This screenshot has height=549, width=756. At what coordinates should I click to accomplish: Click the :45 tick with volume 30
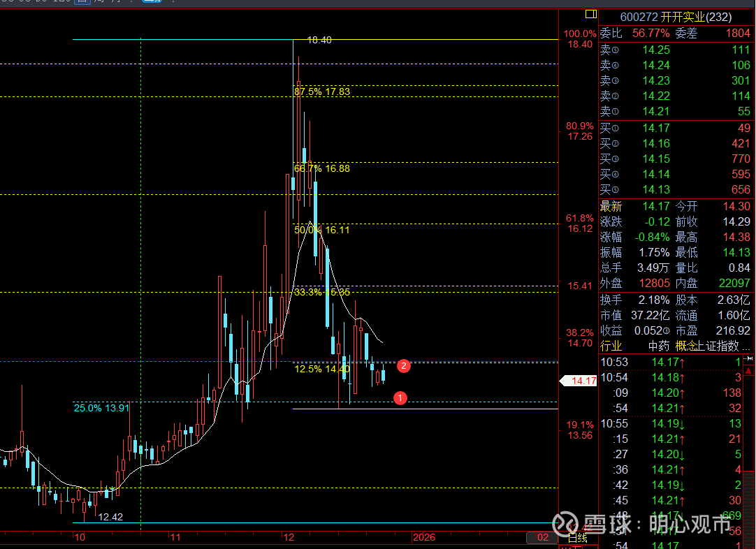coord(671,500)
